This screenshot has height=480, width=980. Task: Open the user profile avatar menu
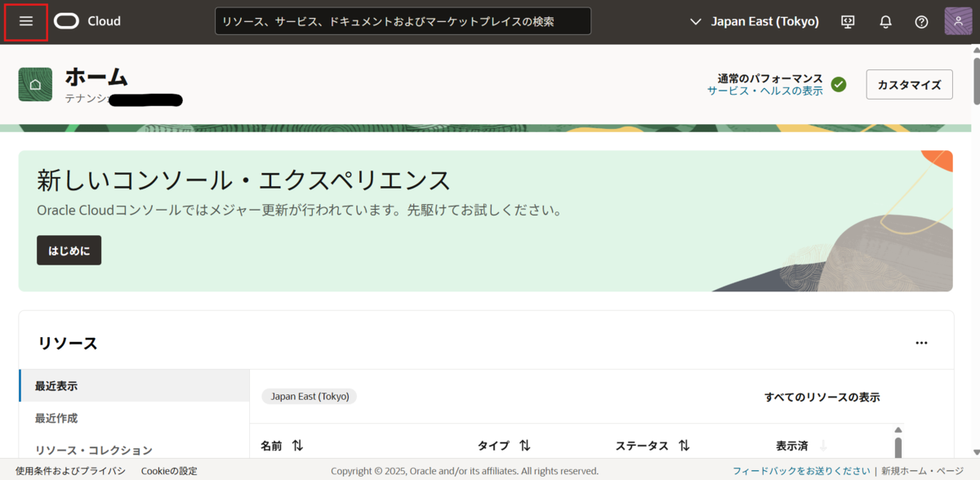click(959, 21)
